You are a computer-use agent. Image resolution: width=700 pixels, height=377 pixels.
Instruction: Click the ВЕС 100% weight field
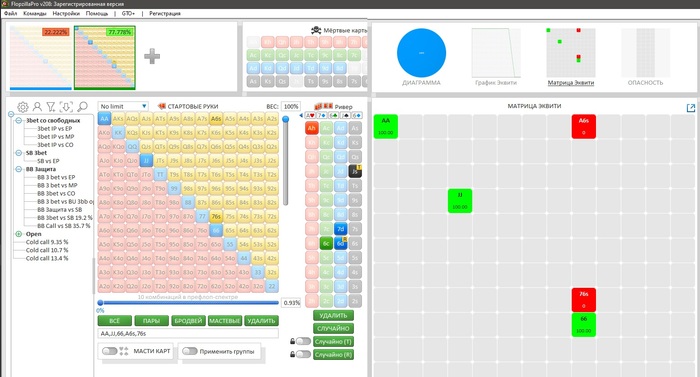tap(291, 106)
